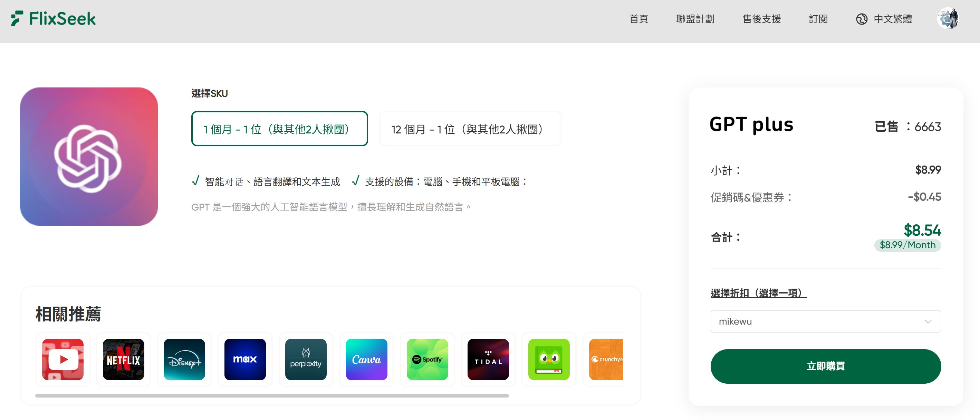Open the 中文繁體 language selector
Image resolution: width=980 pixels, height=420 pixels.
point(884,19)
